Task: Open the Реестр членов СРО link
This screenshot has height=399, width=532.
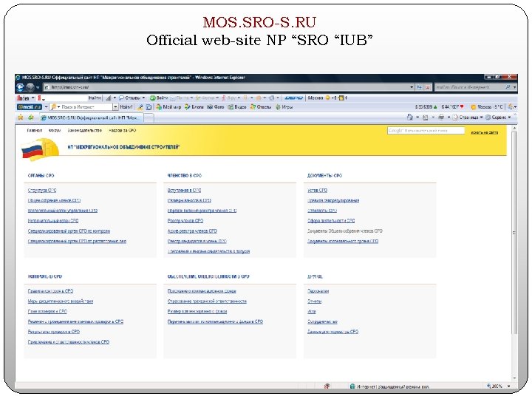Action: click(185, 221)
